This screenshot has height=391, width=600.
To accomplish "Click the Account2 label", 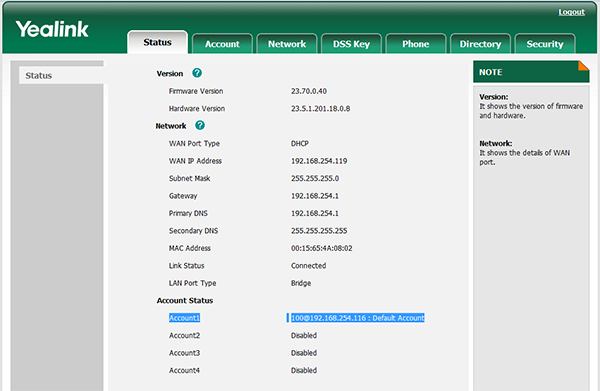I will coord(184,336).
